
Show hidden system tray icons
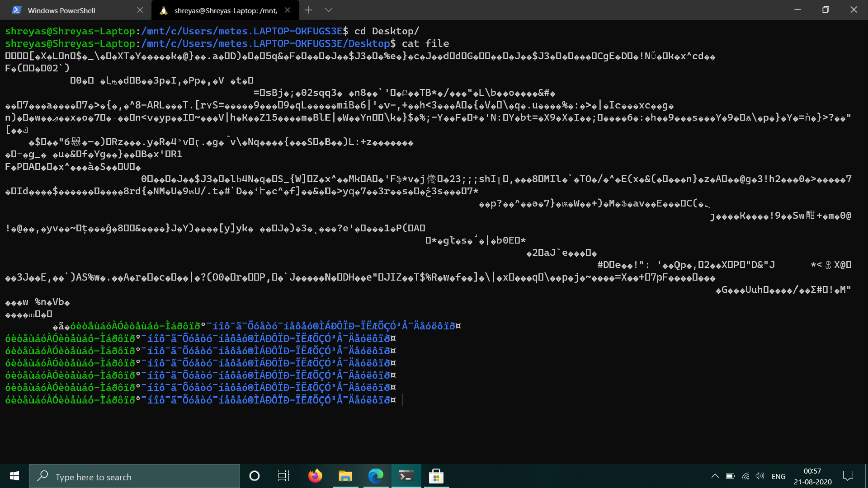point(715,476)
